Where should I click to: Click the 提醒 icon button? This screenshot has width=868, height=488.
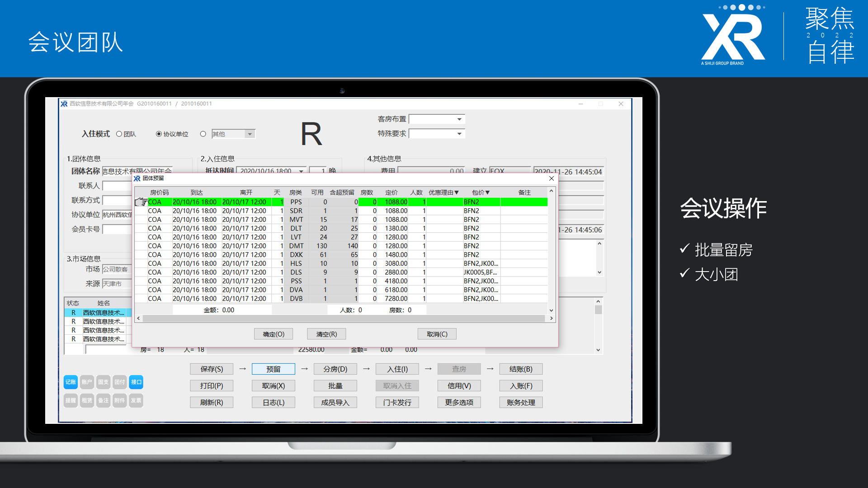(x=71, y=400)
